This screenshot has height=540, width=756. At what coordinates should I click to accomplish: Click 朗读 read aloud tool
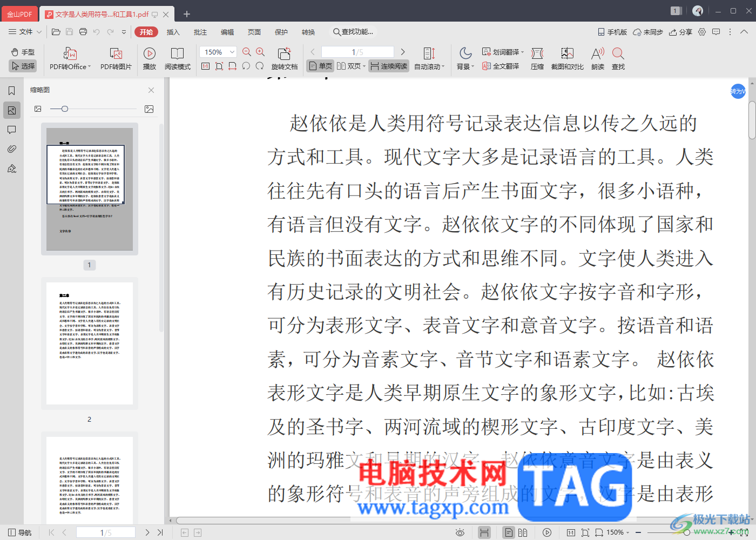click(598, 59)
